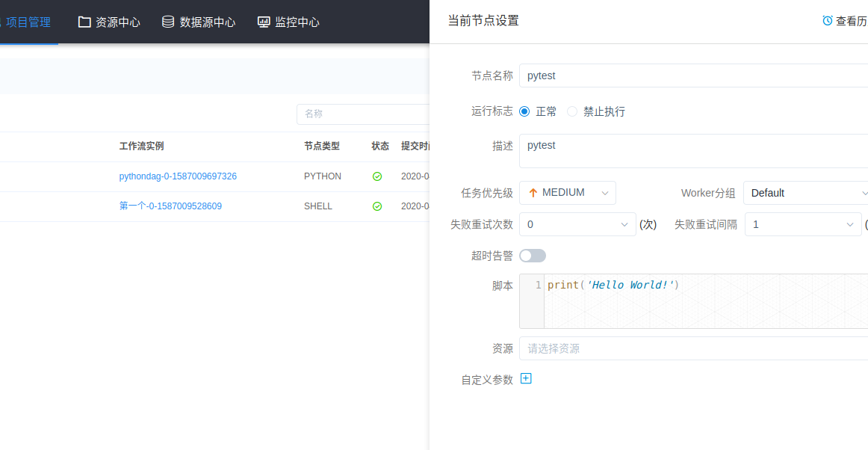Viewport: 868px width, 450px height.
Task: Click line number 1 in script editor
Action: click(x=538, y=285)
